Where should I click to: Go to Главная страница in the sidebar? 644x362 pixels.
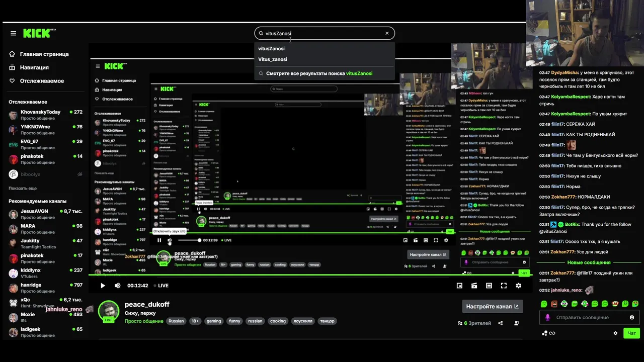coord(39,54)
